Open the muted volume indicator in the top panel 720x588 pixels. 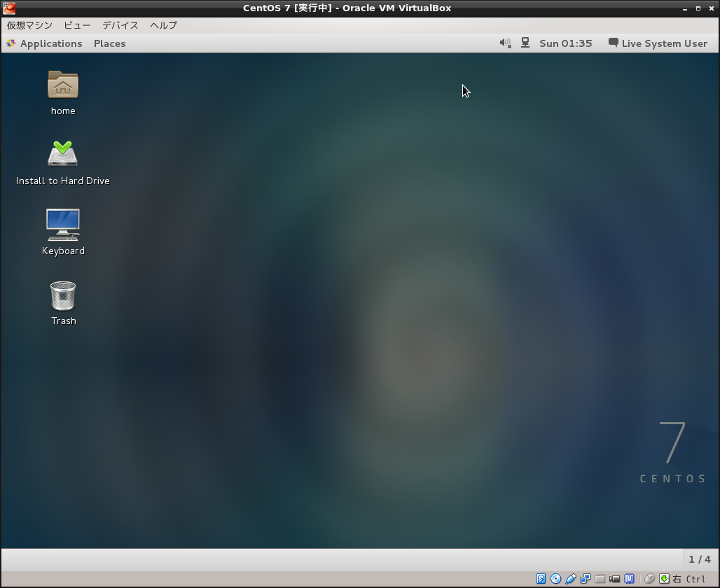[x=505, y=43]
